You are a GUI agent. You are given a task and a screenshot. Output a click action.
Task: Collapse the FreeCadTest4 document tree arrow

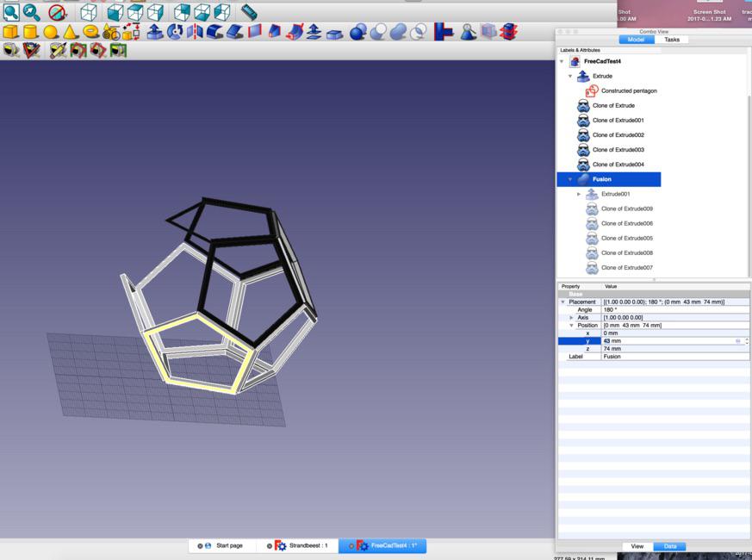click(x=562, y=61)
